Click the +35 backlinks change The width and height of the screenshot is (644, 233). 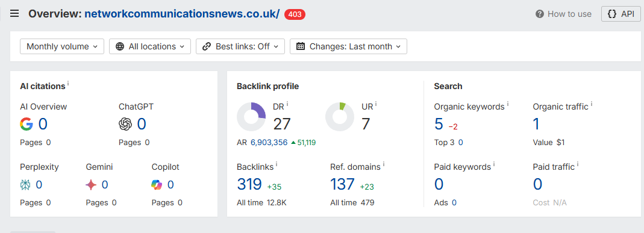coord(274,187)
